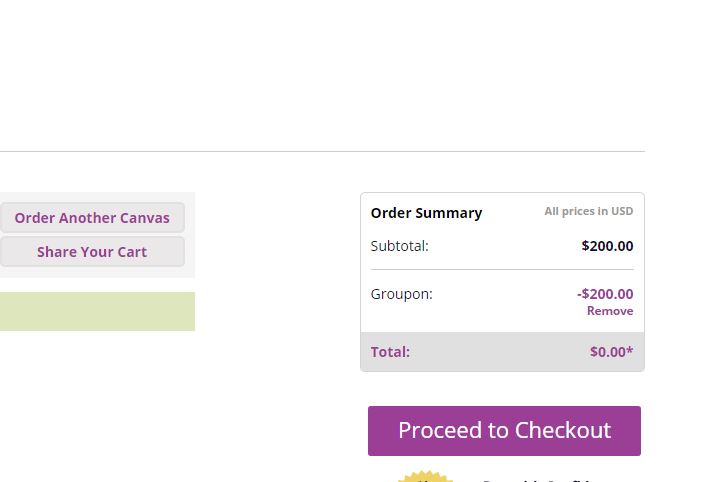Screen dimensions: 701x482
Task: Click the gray Total row background
Action: click(503, 351)
